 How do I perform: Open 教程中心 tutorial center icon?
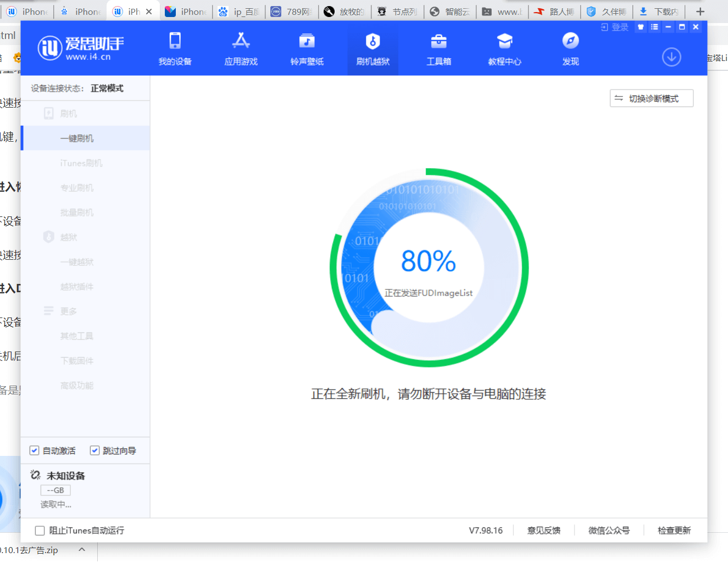pyautogui.click(x=504, y=41)
